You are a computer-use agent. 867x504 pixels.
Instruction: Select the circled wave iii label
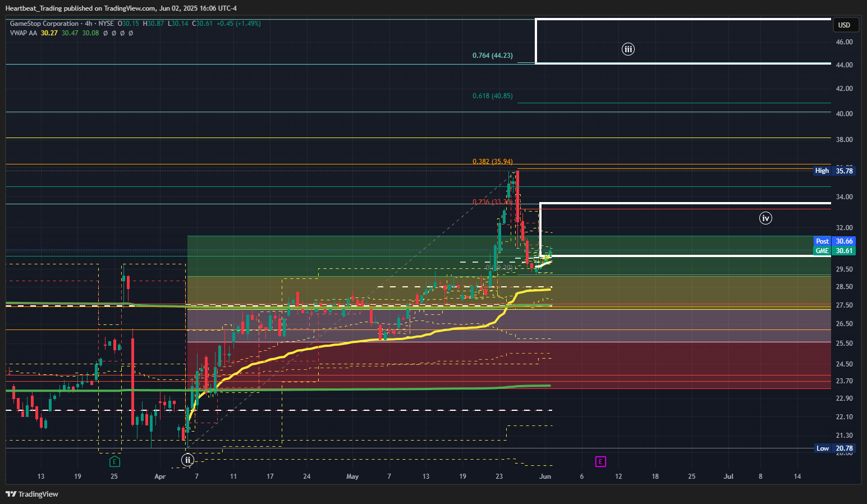[628, 49]
